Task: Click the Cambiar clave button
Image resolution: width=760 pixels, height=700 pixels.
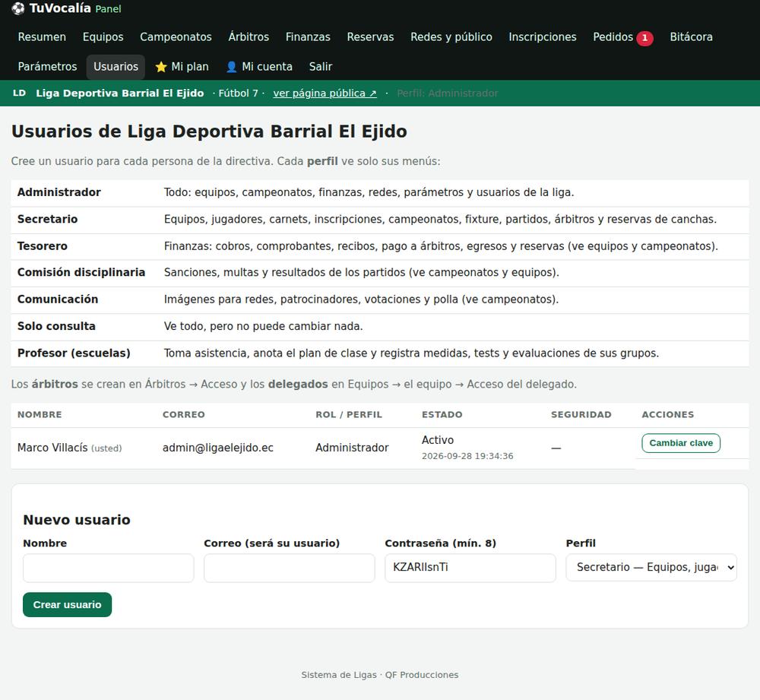Action: (681, 443)
